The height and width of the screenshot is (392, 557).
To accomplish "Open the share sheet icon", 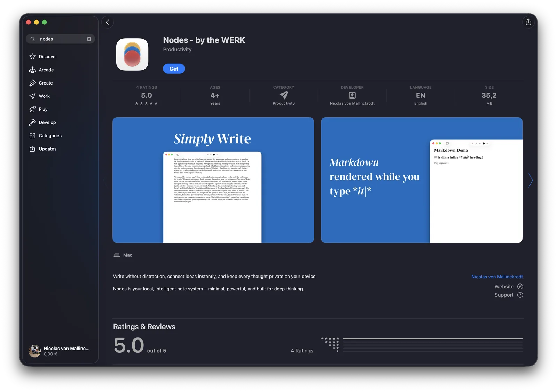I will pos(528,22).
